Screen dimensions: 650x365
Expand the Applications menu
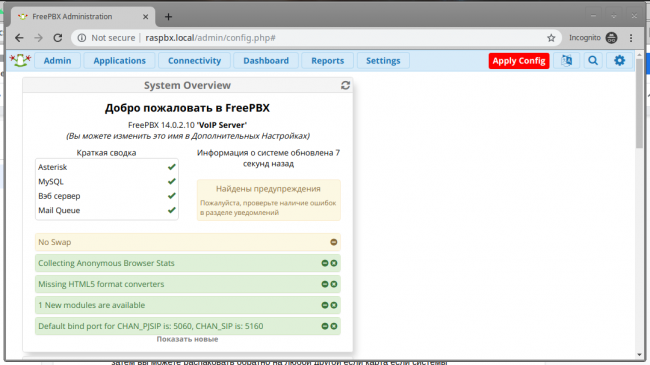[x=119, y=61]
